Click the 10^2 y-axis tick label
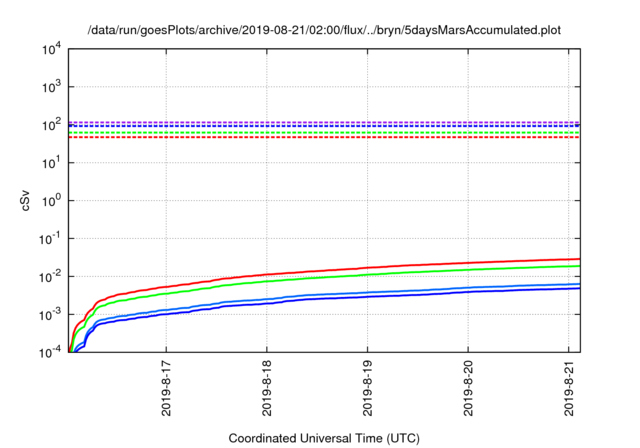 [x=52, y=125]
